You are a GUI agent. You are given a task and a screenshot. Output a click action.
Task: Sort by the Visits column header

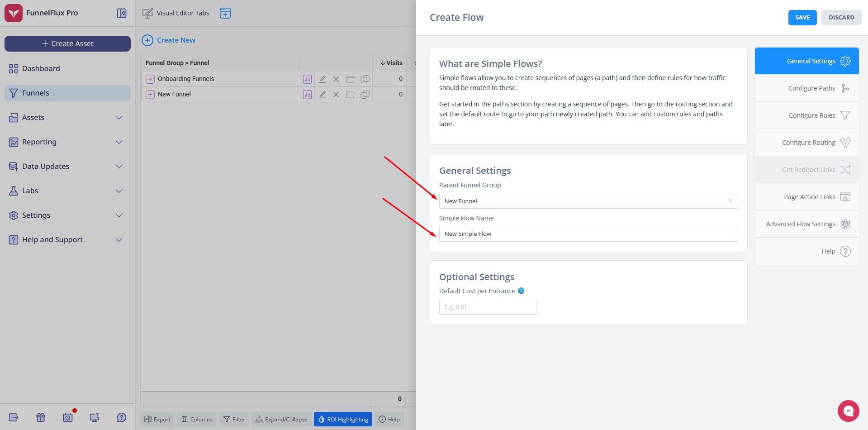[x=391, y=63]
